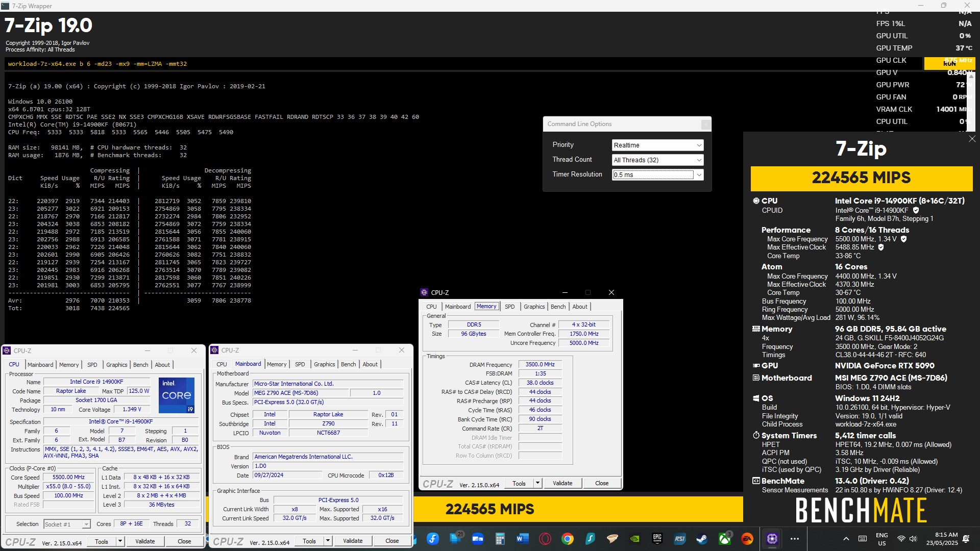Click the OS Windows logo icon
Image resolution: width=980 pixels, height=551 pixels.
[756, 398]
